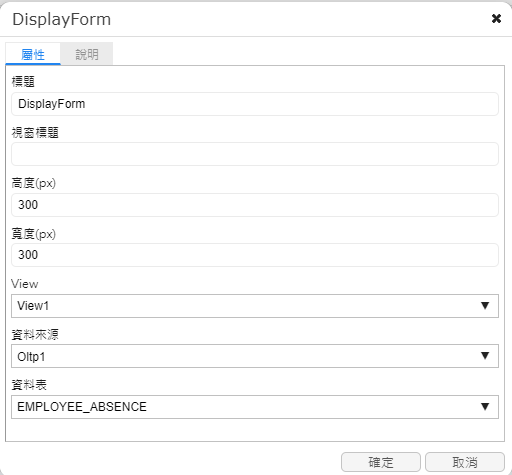Click the 資料表 label text
Viewport: 512px width, 475px height.
(x=29, y=385)
